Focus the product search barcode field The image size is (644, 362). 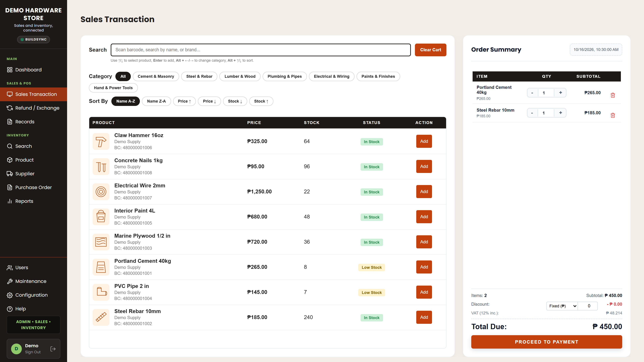[x=261, y=50]
